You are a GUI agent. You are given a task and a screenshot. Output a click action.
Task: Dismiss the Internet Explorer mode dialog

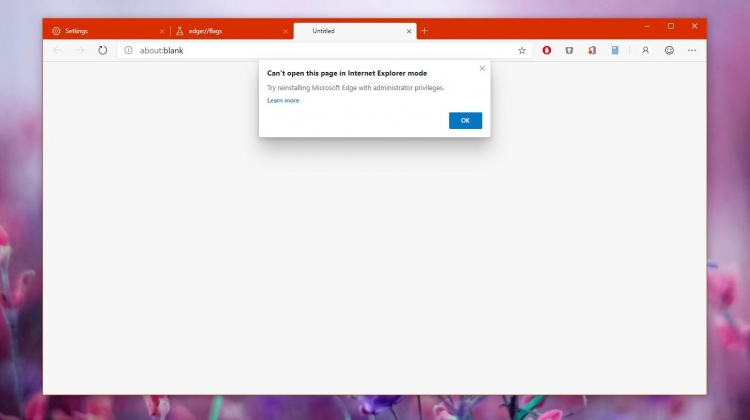coord(482,68)
